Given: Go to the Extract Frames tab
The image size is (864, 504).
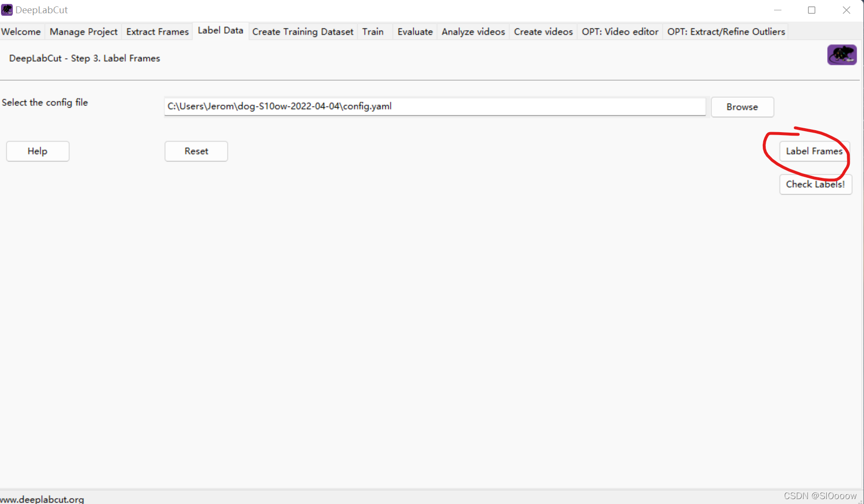Looking at the screenshot, I should point(157,32).
